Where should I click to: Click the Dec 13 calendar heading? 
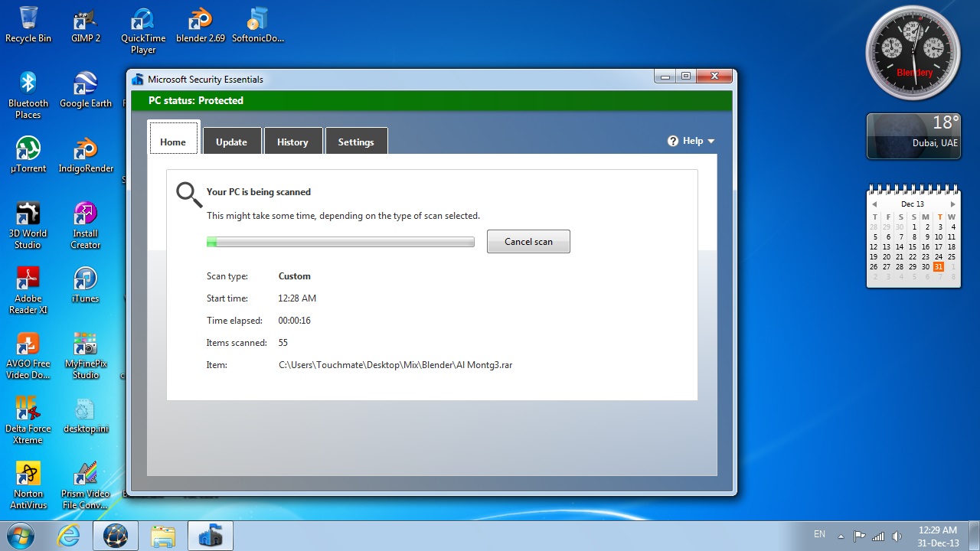pos(913,204)
